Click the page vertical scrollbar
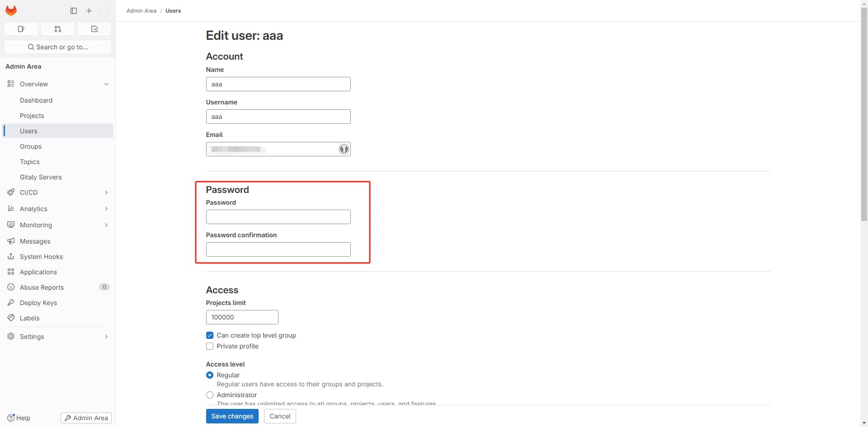The height and width of the screenshot is (427, 868). pos(864,113)
